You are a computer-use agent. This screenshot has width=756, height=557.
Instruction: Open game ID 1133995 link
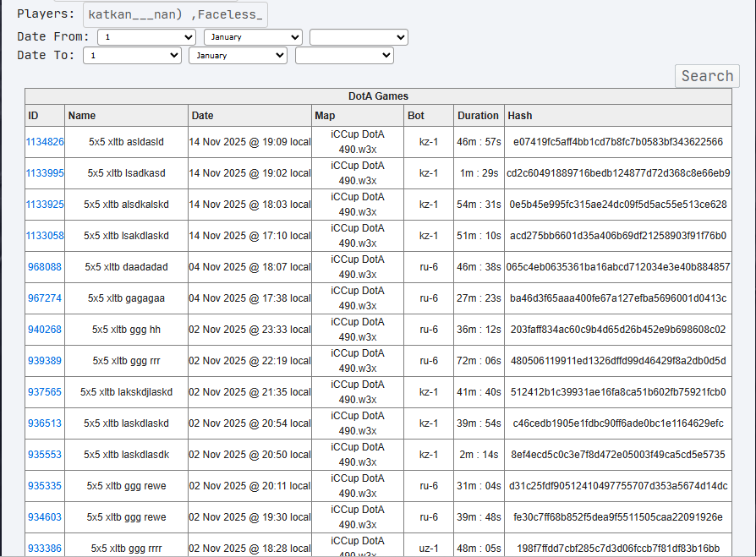[x=45, y=173]
